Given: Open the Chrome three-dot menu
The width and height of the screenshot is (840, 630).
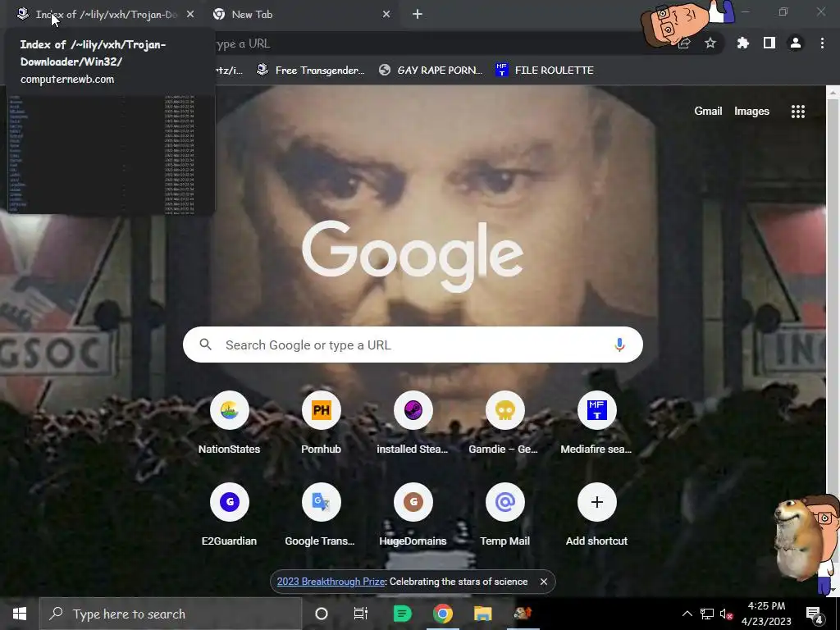Looking at the screenshot, I should (x=822, y=43).
